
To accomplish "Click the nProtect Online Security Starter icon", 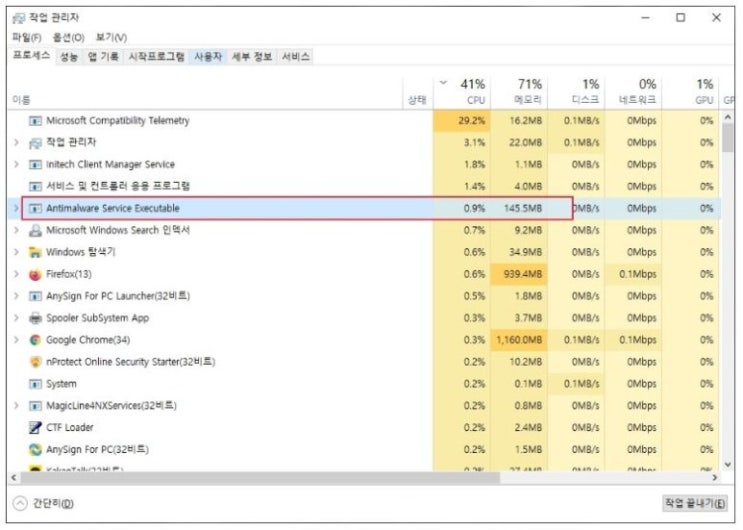I will (x=35, y=362).
